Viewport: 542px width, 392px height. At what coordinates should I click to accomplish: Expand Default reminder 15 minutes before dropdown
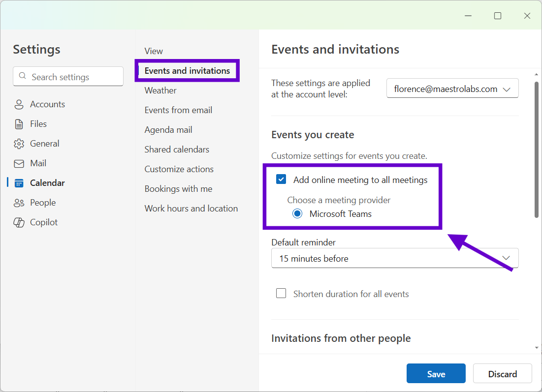click(x=395, y=258)
